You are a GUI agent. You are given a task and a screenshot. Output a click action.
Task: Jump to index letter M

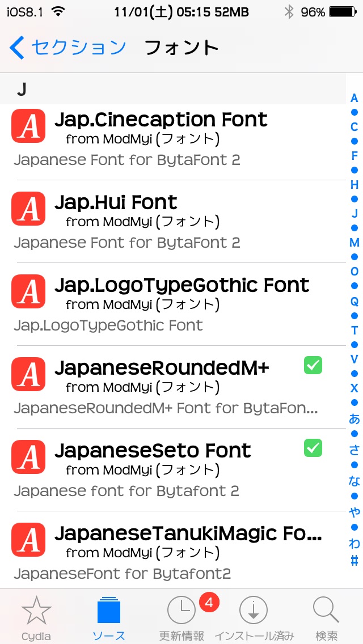tap(354, 242)
